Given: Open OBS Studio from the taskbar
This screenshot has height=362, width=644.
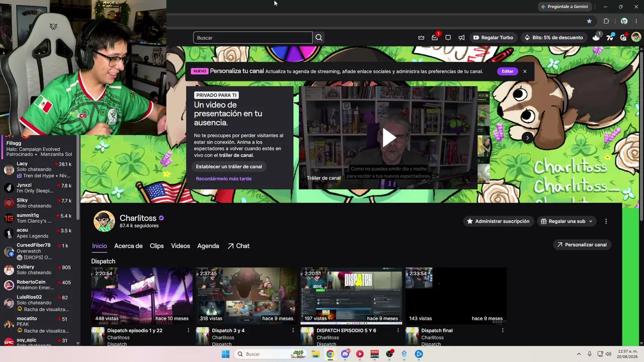Looking at the screenshot, I should point(389,354).
